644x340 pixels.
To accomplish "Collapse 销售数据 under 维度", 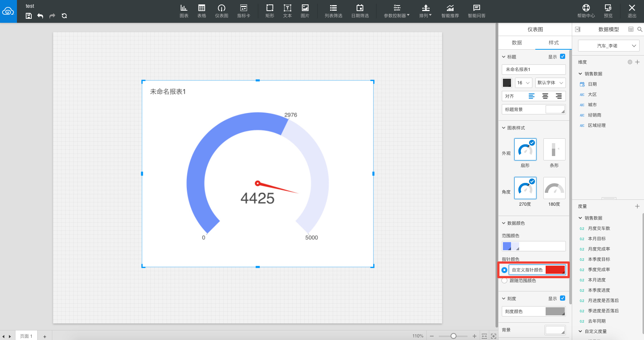I will [580, 74].
